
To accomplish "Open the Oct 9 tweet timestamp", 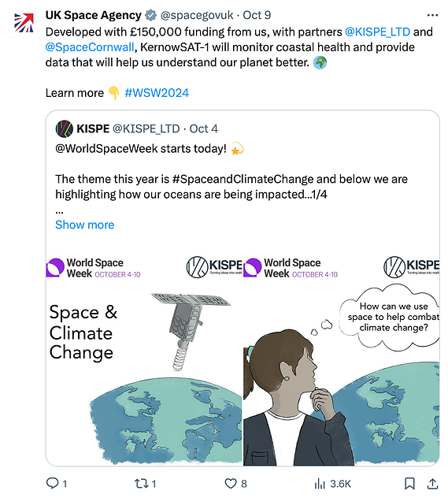I will click(x=257, y=15).
